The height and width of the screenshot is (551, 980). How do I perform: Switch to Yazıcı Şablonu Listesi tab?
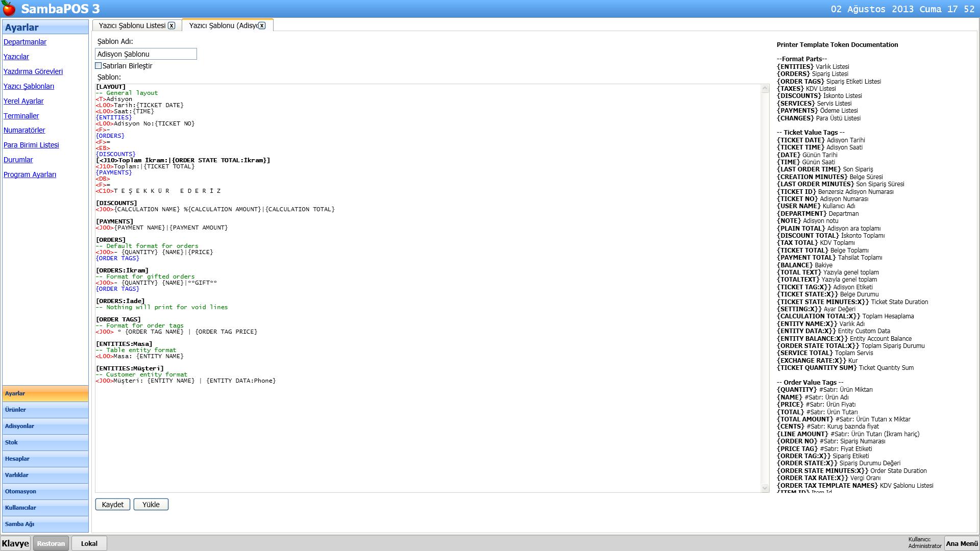132,26
